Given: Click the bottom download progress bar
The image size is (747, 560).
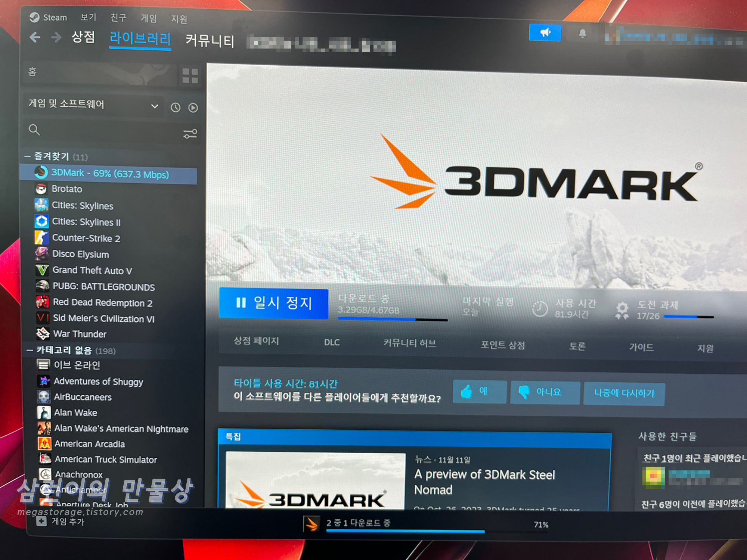Looking at the screenshot, I should 405,530.
